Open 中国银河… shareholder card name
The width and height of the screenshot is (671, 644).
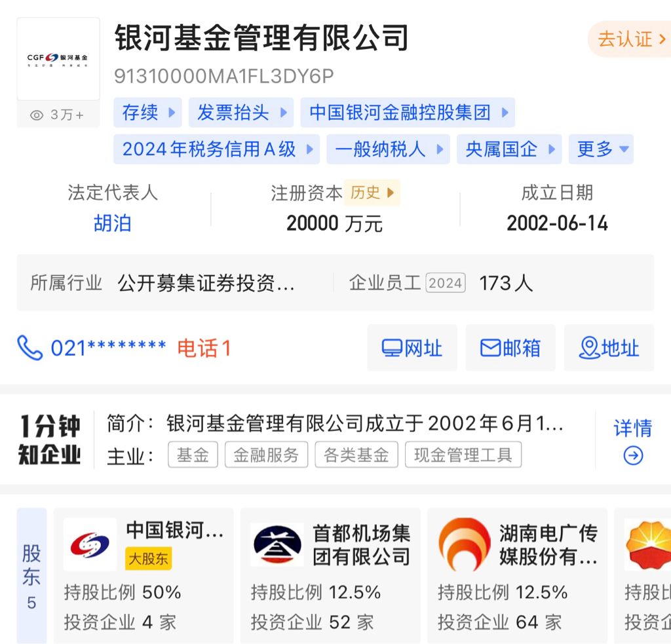coord(175,530)
